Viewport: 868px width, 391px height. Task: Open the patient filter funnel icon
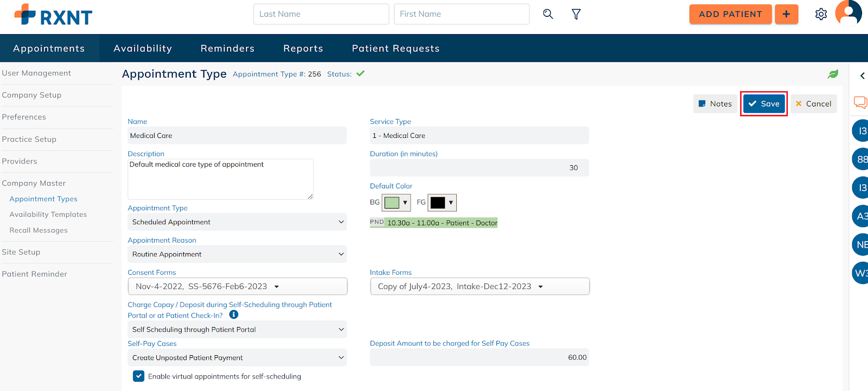click(576, 14)
